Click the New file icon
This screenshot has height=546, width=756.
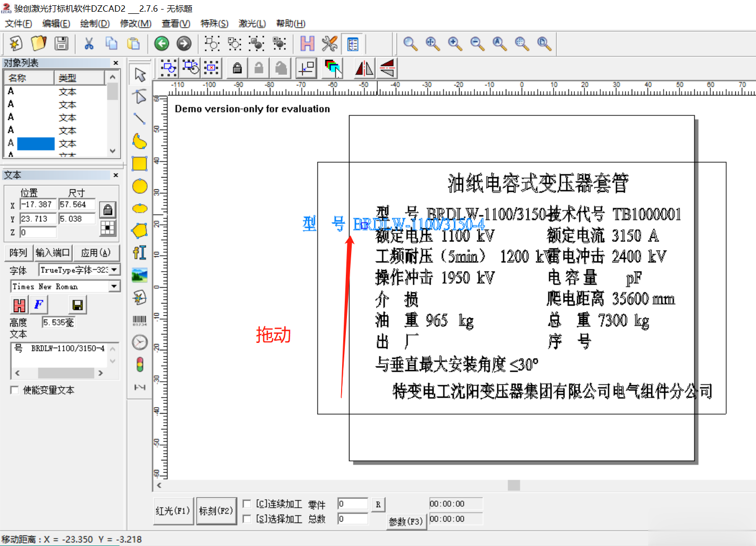point(15,43)
